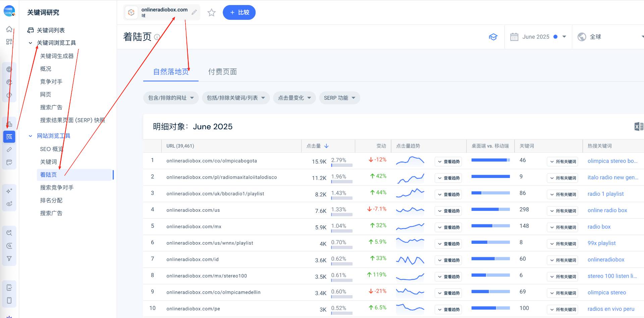Open the chain link icon in left rail
644x318 pixels.
point(9,149)
